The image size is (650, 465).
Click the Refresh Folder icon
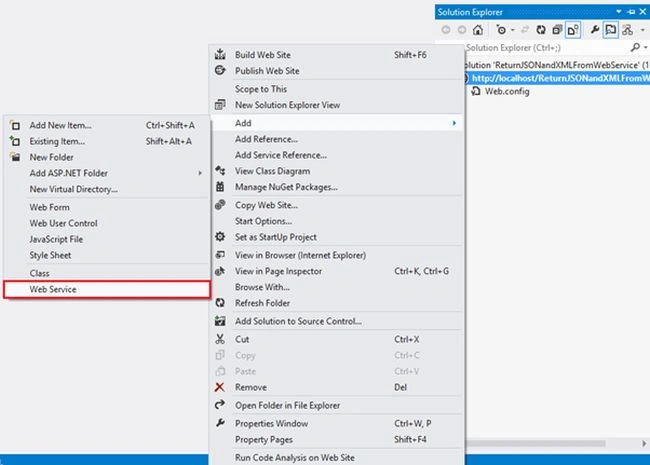point(220,303)
